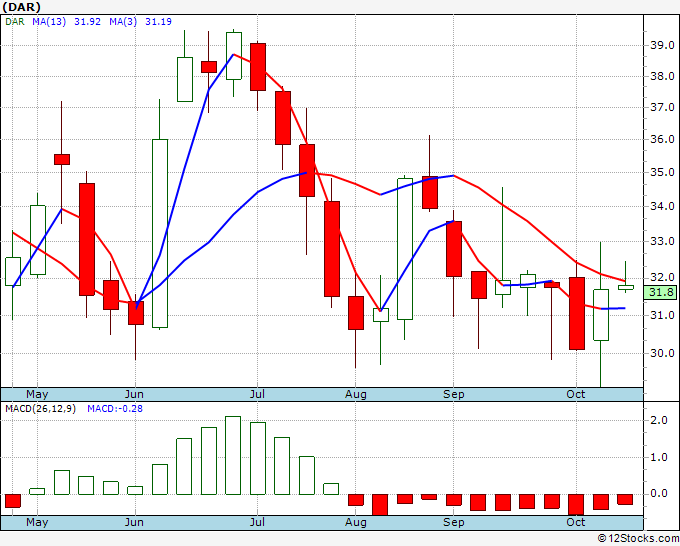680x546 pixels.
Task: Click the MA(3) legend label
Action: [x=123, y=22]
